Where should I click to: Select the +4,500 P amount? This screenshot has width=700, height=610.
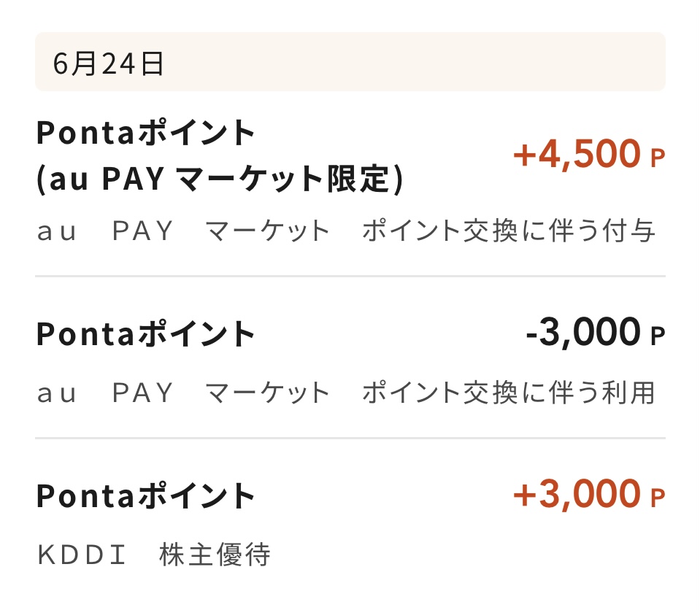[x=589, y=154]
